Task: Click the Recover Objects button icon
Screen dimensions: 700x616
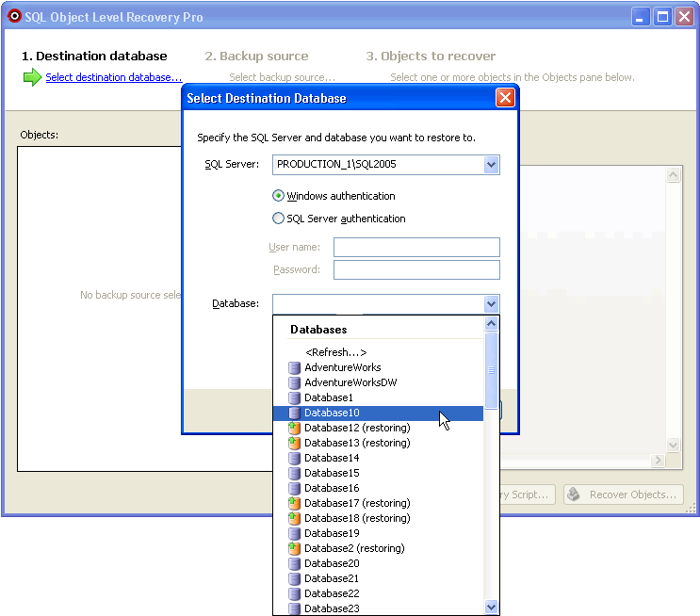Action: pos(574,494)
